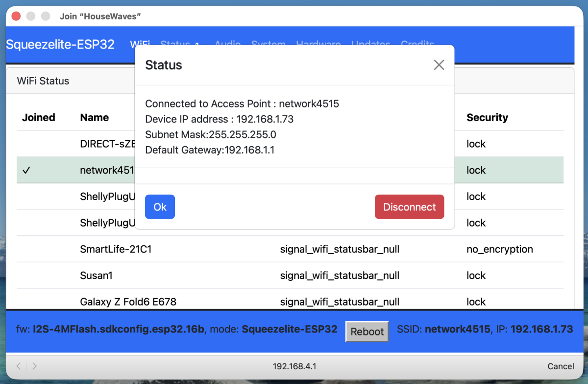Select the Audio section in the navigation bar
This screenshot has height=384, width=588.
227,44
